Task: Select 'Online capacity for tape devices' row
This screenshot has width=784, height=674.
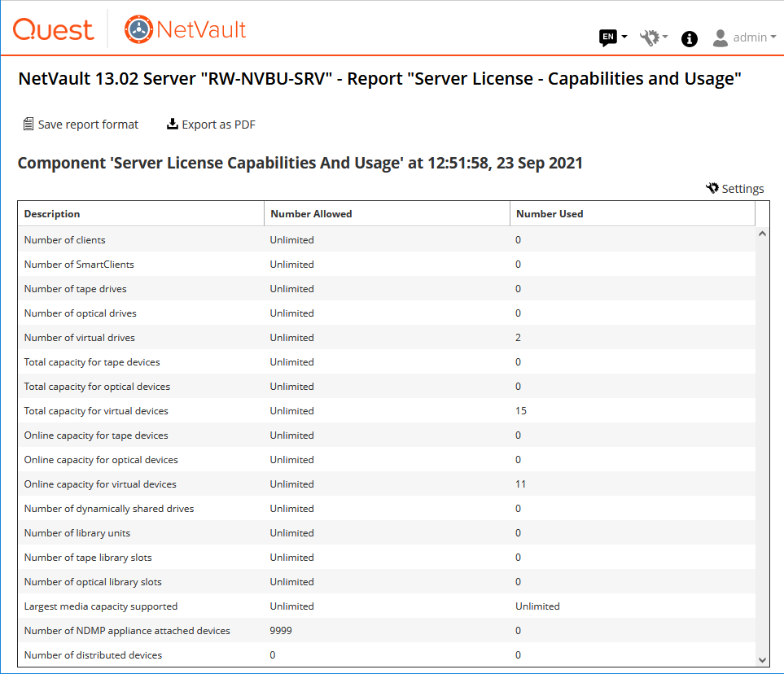Action: pyautogui.click(x=387, y=435)
